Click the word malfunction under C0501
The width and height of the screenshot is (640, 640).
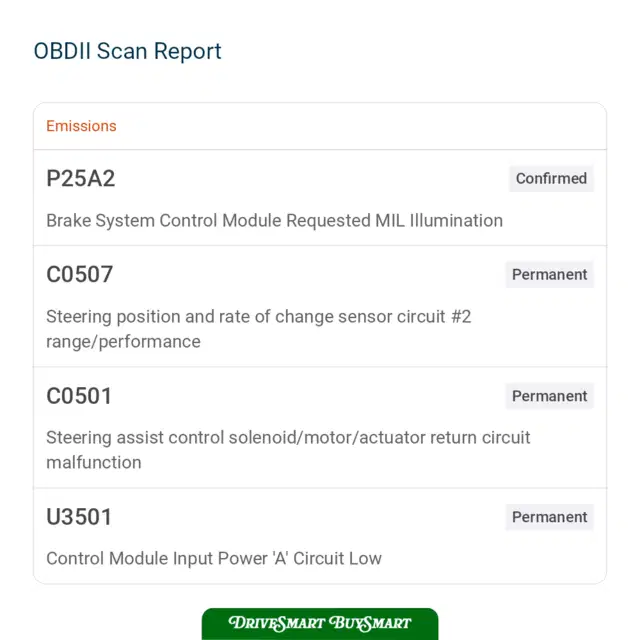tap(94, 463)
